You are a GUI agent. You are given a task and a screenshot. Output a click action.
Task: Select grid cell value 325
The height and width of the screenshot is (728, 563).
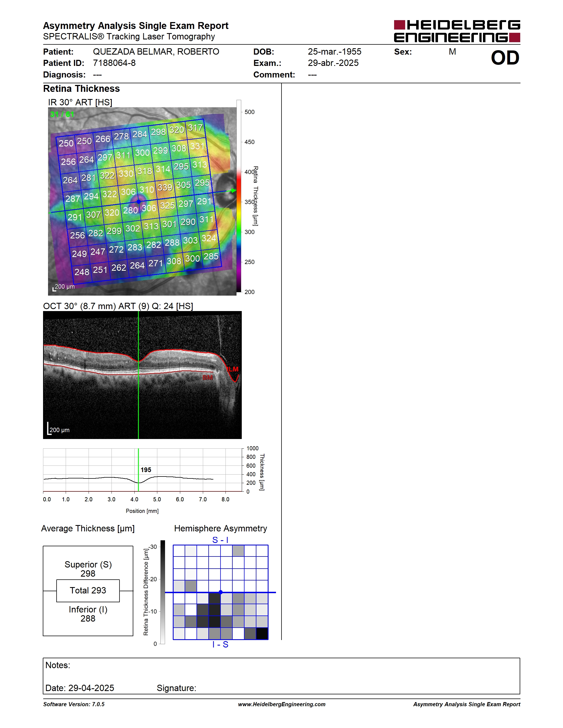[168, 205]
